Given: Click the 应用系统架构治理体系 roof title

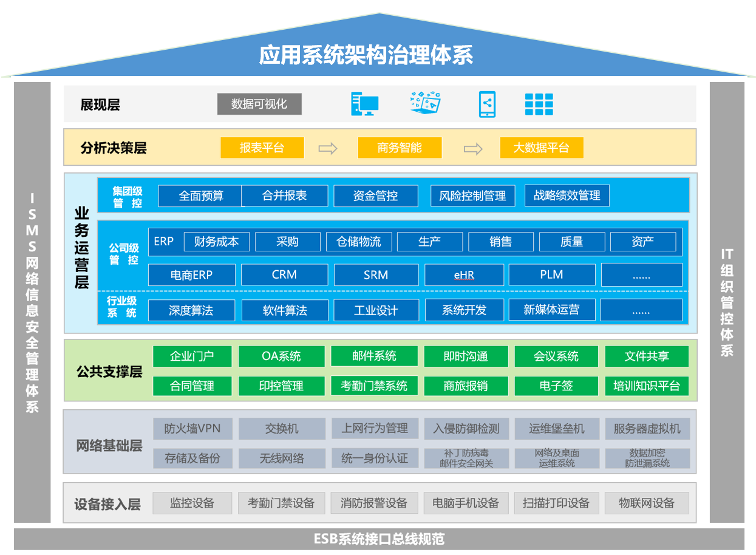Looking at the screenshot, I should 366,55.
